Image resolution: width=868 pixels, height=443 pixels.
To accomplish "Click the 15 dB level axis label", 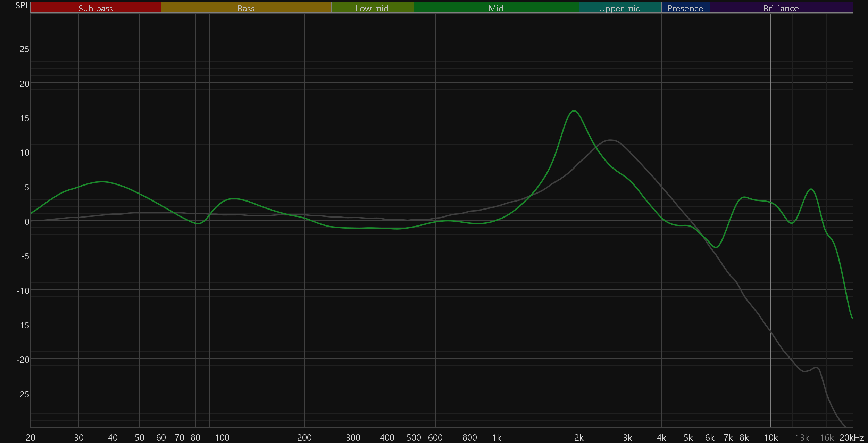I will coord(24,118).
